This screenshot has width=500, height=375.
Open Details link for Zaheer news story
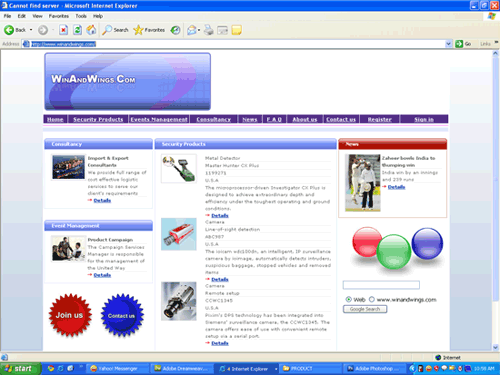pos(396,187)
